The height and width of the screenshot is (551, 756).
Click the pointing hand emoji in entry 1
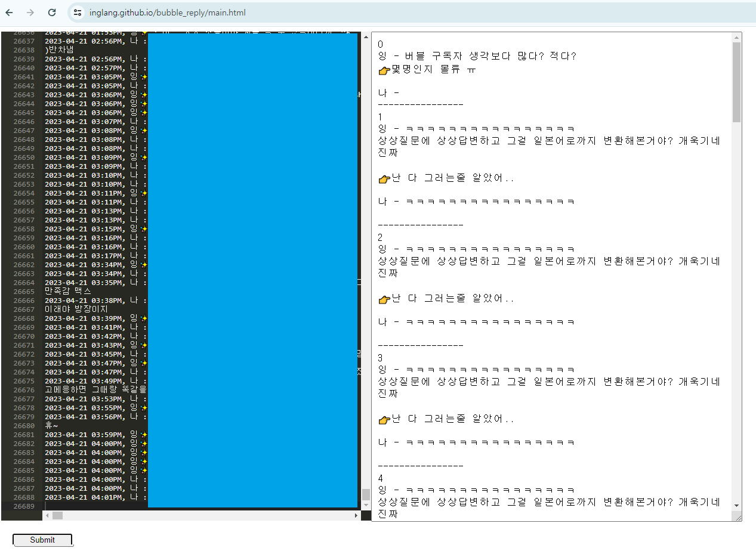(x=384, y=178)
